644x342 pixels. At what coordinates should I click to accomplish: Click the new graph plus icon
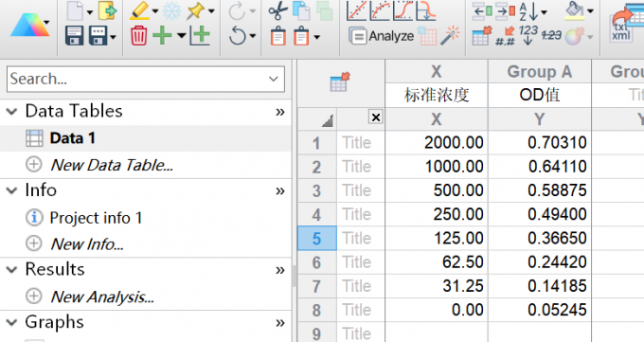click(200, 36)
